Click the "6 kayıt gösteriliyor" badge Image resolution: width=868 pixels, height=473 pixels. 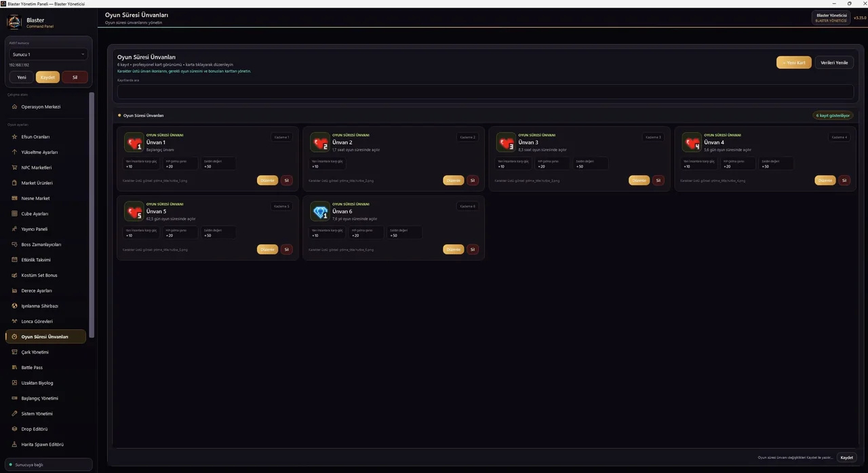pyautogui.click(x=833, y=115)
